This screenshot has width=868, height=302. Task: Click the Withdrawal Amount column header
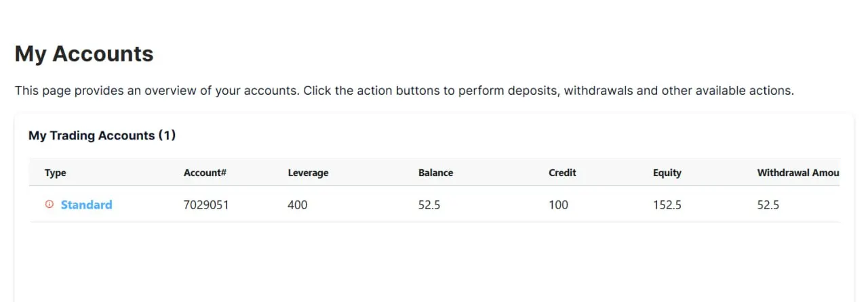click(x=797, y=173)
